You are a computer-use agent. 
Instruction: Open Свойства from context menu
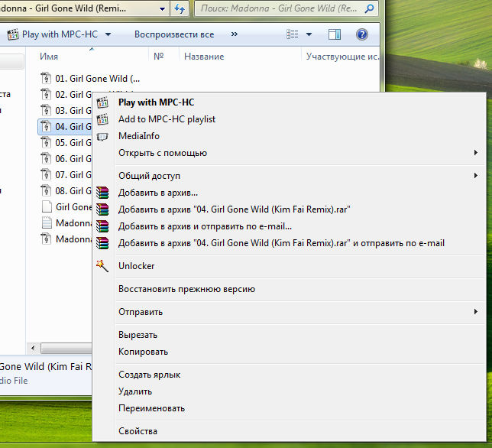click(x=138, y=431)
